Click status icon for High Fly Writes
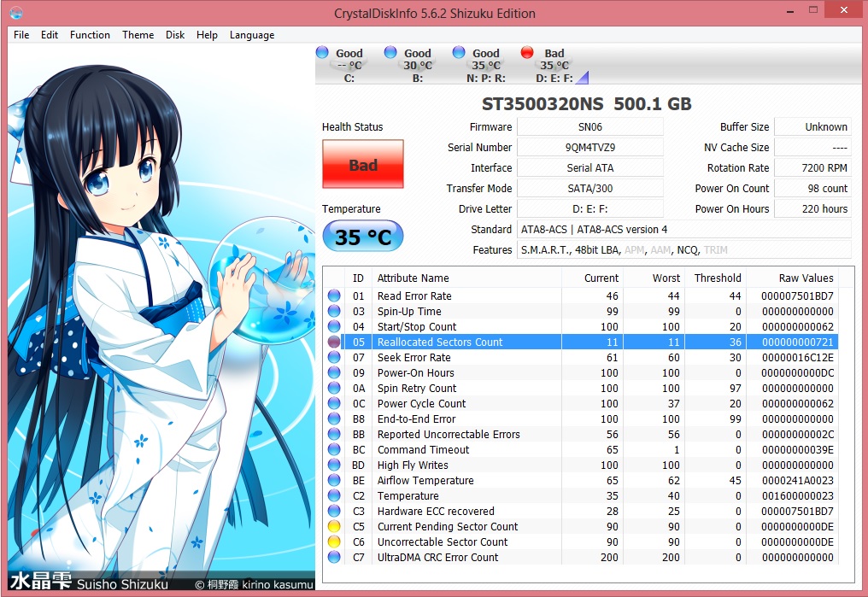The height and width of the screenshot is (597, 868). (x=334, y=465)
